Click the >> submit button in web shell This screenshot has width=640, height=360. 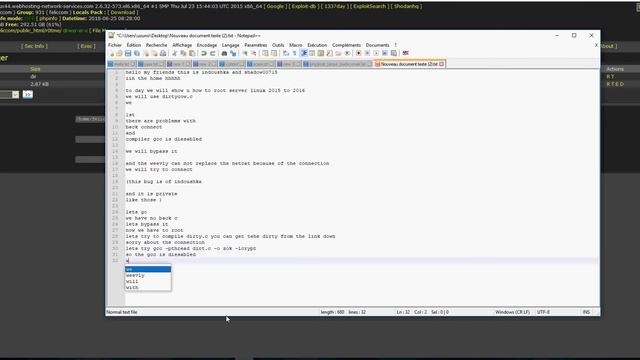pyautogui.click(x=27, y=94)
